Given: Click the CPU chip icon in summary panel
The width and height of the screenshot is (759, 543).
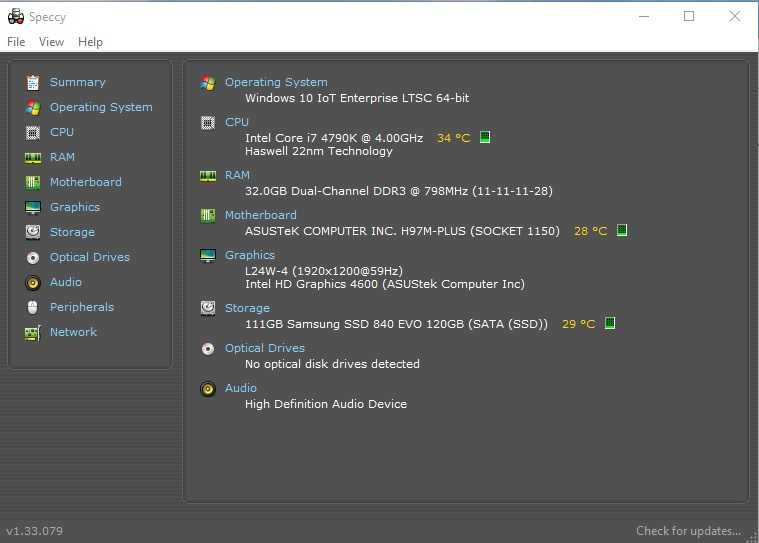Looking at the screenshot, I should (208, 123).
